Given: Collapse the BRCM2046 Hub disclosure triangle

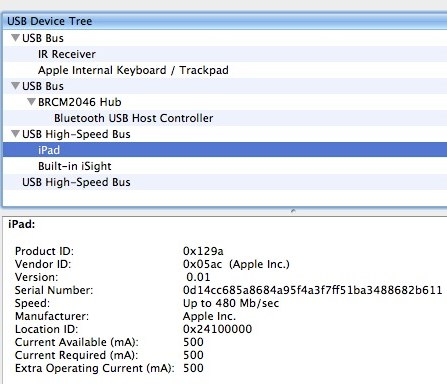Looking at the screenshot, I should [31, 102].
